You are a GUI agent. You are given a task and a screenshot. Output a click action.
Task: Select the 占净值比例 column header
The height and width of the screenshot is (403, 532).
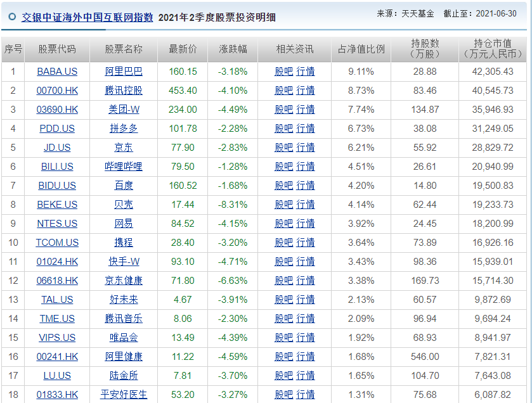(x=361, y=49)
